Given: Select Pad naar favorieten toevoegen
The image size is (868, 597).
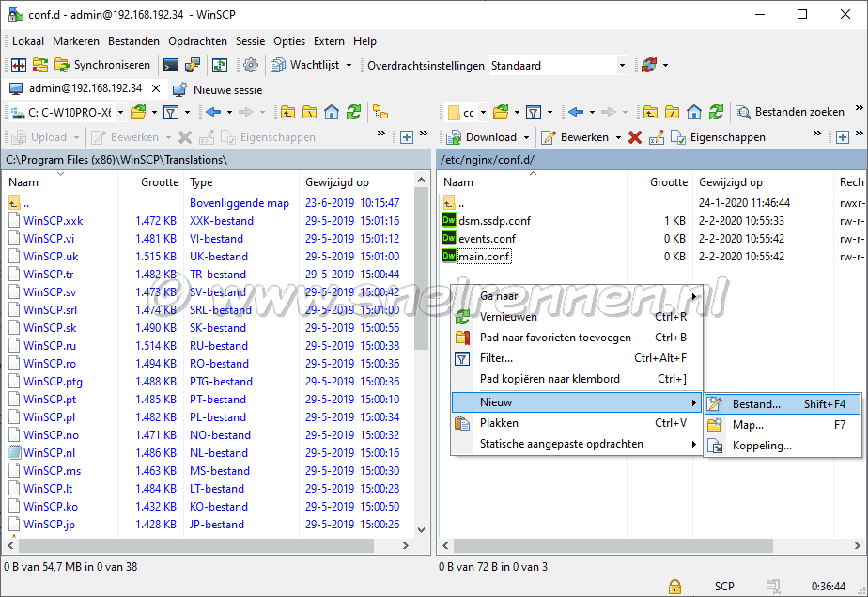Looking at the screenshot, I should (x=577, y=338).
